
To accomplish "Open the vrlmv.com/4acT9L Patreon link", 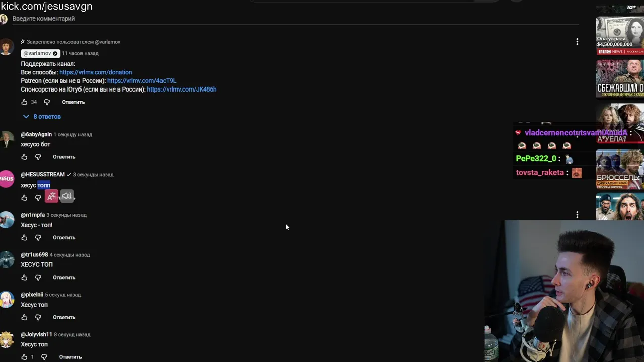I will click(x=141, y=81).
